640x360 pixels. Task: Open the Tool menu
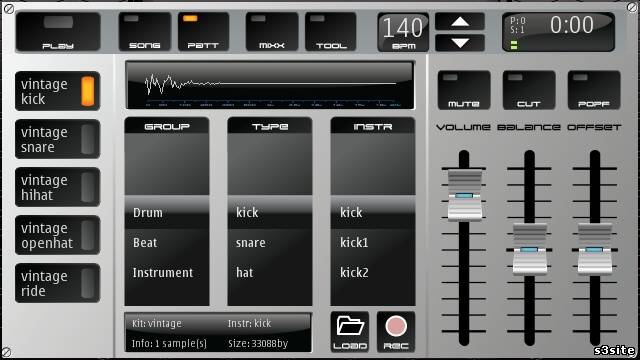pos(331,32)
